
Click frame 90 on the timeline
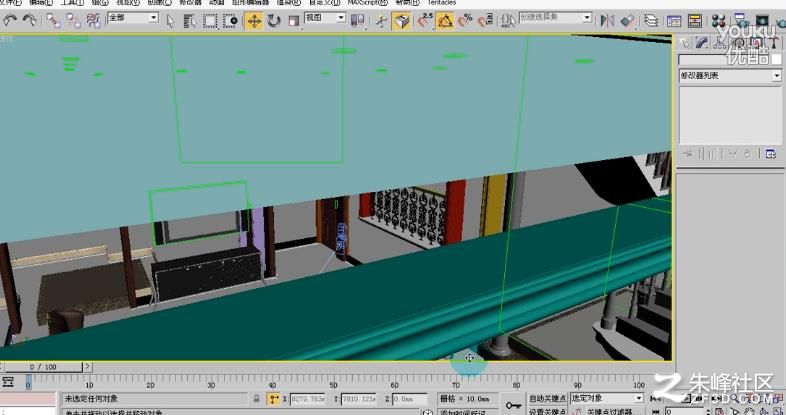[x=577, y=383]
